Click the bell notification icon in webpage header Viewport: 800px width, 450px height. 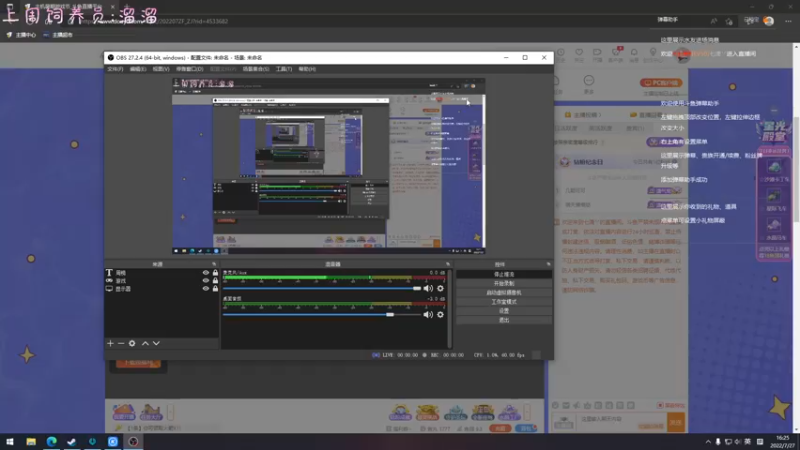pyautogui.click(x=634, y=52)
